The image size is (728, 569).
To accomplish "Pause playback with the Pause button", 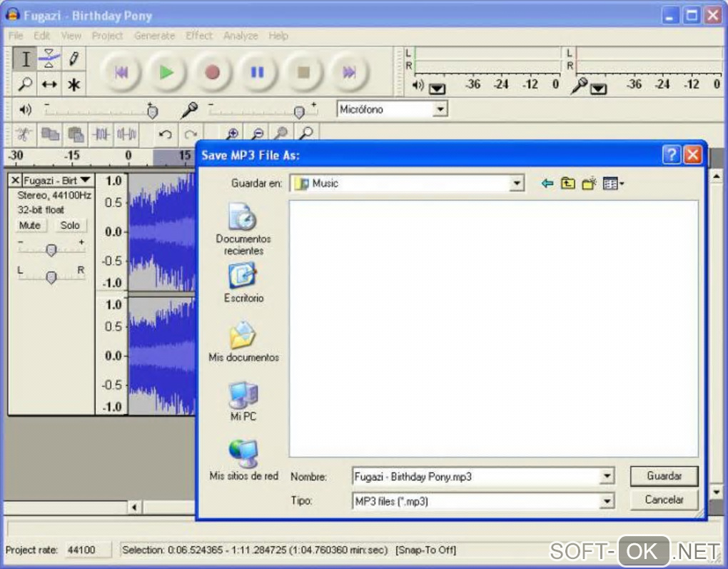I will pyautogui.click(x=257, y=72).
